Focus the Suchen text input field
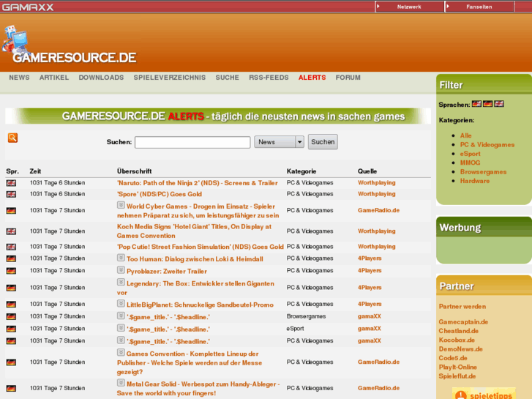This screenshot has height=399, width=532. [x=192, y=142]
